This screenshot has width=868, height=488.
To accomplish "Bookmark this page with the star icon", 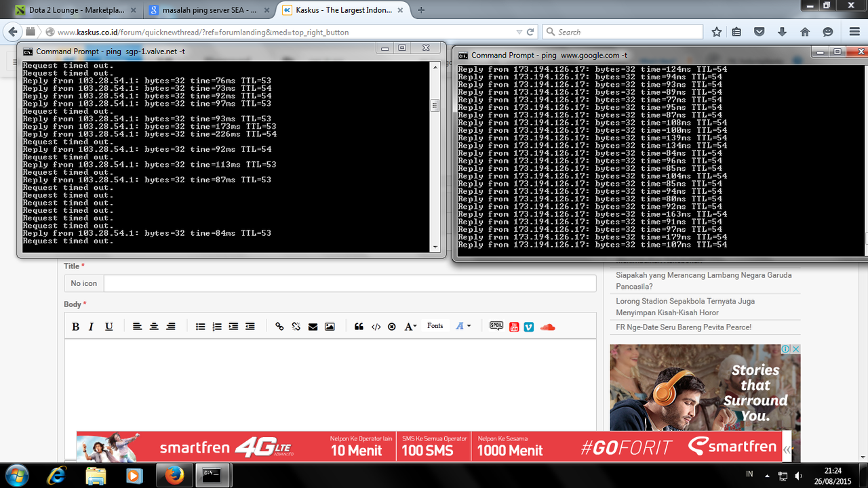I will click(x=717, y=32).
